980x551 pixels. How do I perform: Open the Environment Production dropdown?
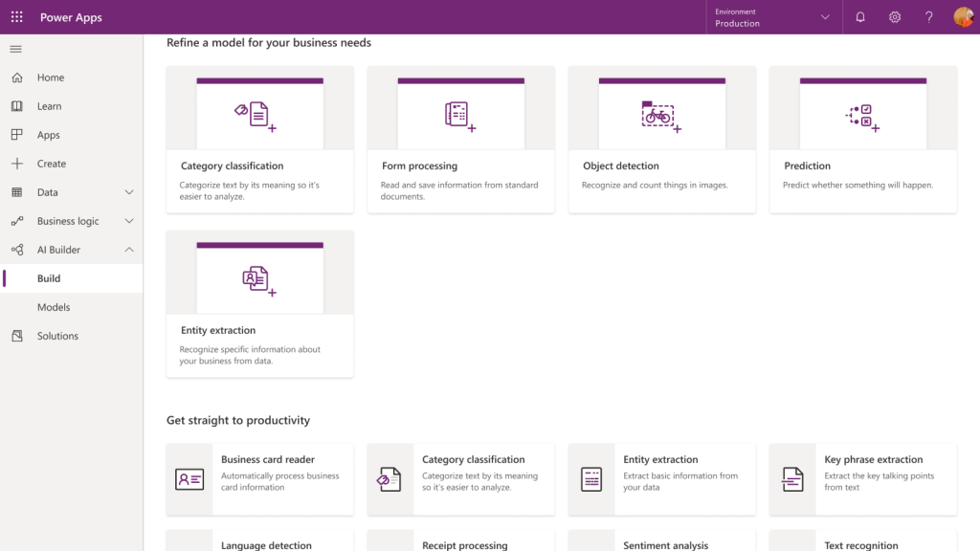(773, 16)
